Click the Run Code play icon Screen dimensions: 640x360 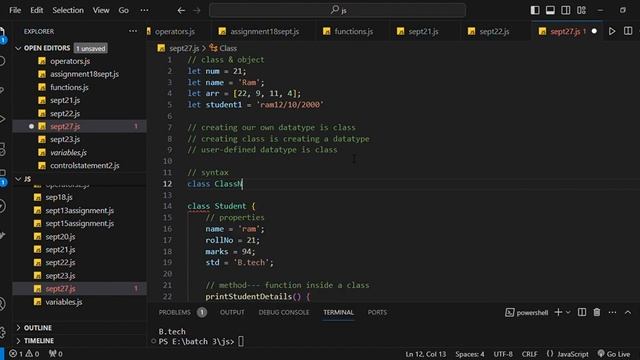point(612,31)
